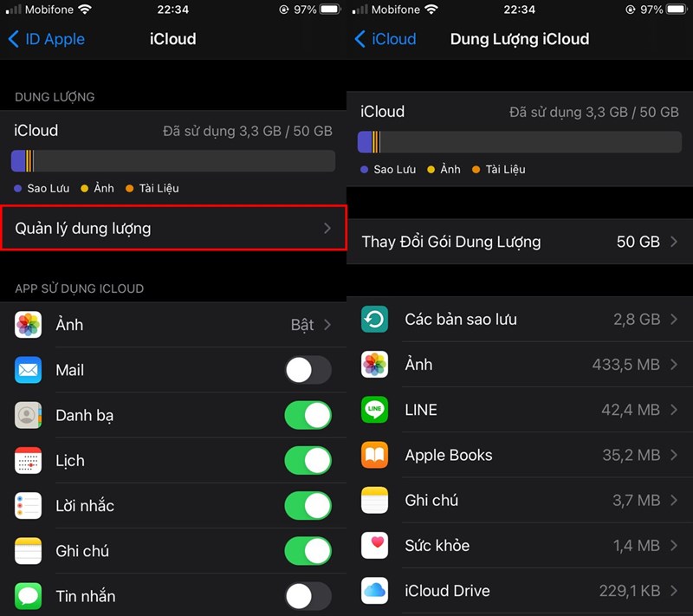Tap chevron on Sức khỏe row
The height and width of the screenshot is (616, 693).
pyautogui.click(x=674, y=545)
